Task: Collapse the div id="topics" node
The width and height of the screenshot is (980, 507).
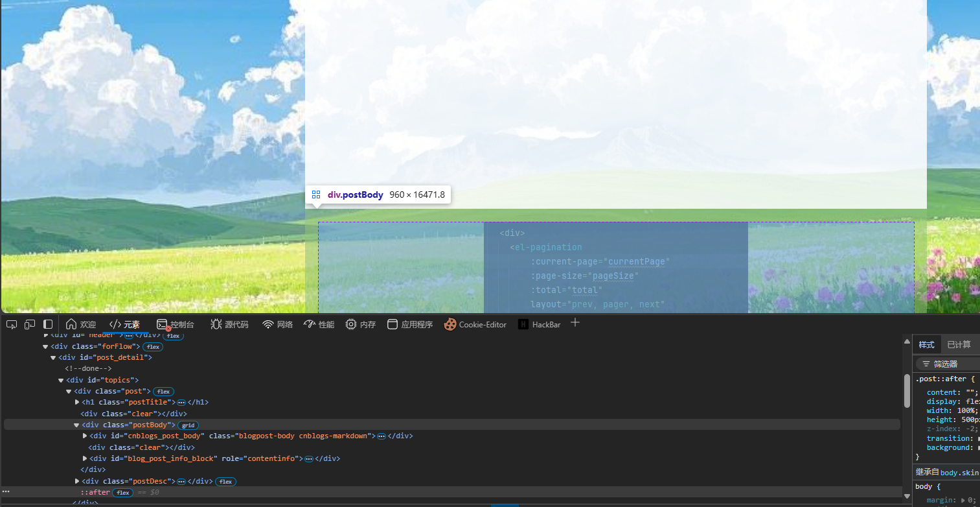Action: 61,380
